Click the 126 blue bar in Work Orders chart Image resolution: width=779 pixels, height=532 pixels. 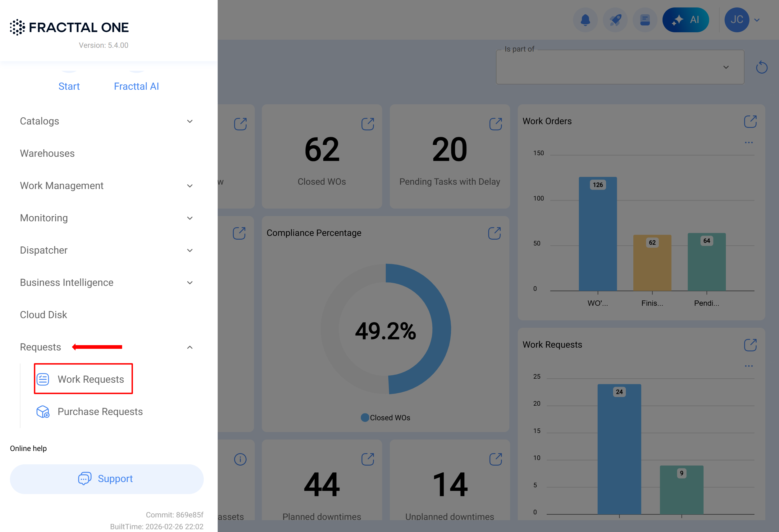point(597,235)
